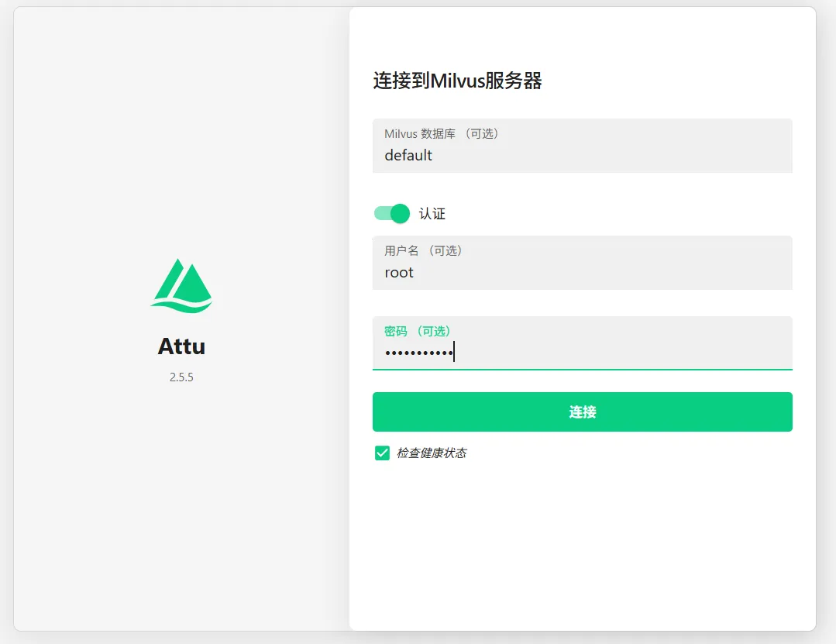Click the bold Attu title text
The height and width of the screenshot is (644, 836).
(181, 346)
